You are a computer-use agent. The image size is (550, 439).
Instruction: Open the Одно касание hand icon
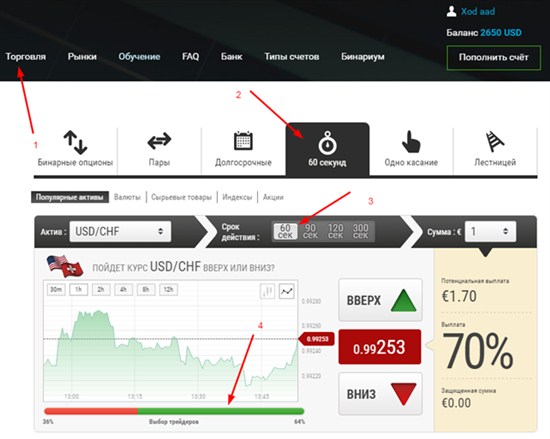411,142
